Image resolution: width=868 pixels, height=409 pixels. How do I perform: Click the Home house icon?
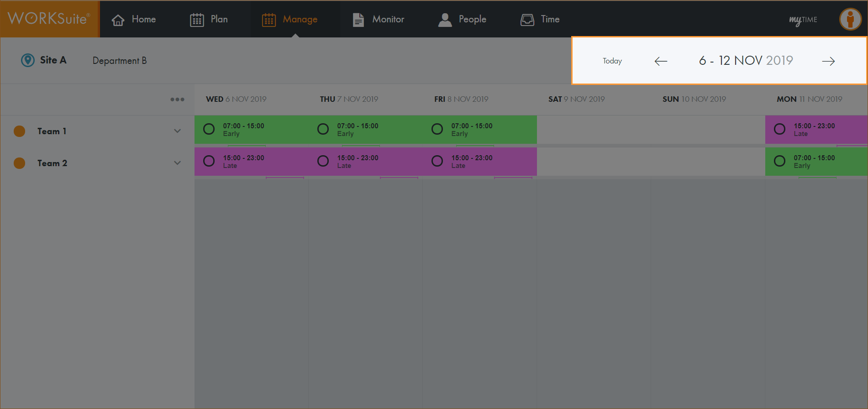(118, 20)
